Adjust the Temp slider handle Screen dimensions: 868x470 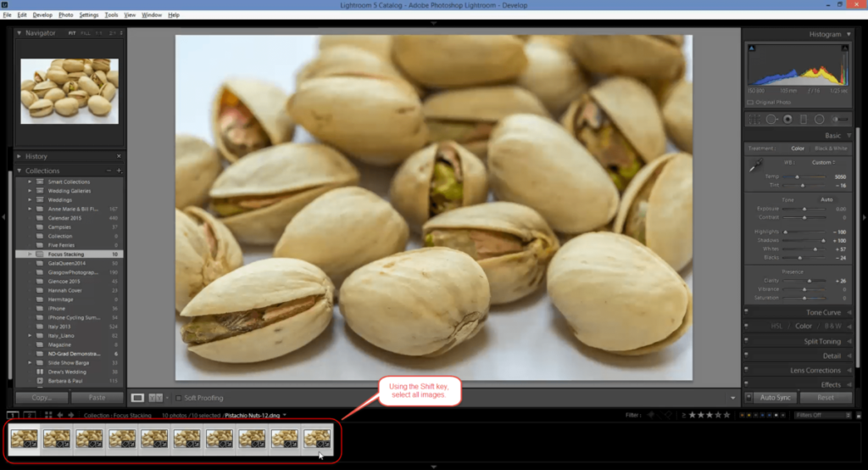click(797, 176)
